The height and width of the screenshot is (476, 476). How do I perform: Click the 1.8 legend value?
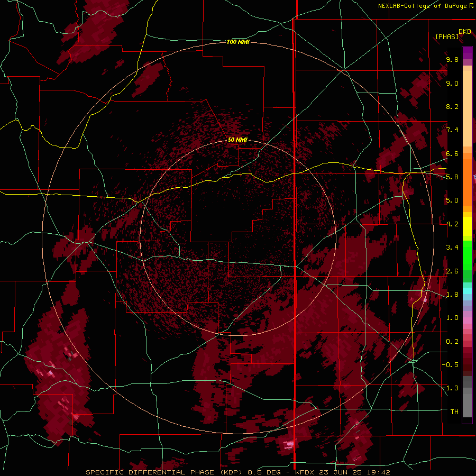coord(452,295)
